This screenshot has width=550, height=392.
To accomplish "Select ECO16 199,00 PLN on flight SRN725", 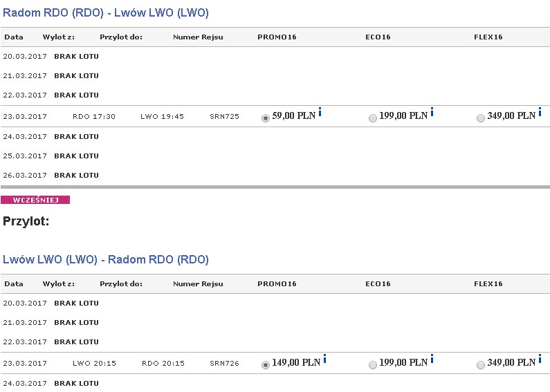I will (373, 118).
